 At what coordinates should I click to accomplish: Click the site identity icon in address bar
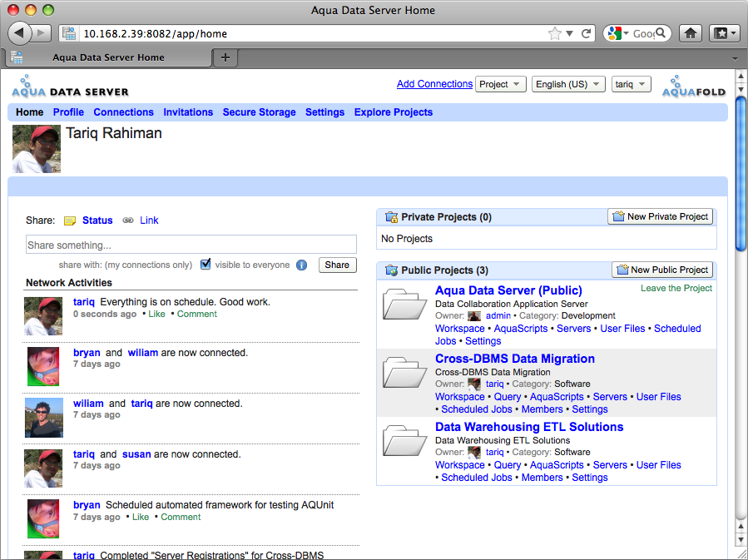(x=69, y=33)
